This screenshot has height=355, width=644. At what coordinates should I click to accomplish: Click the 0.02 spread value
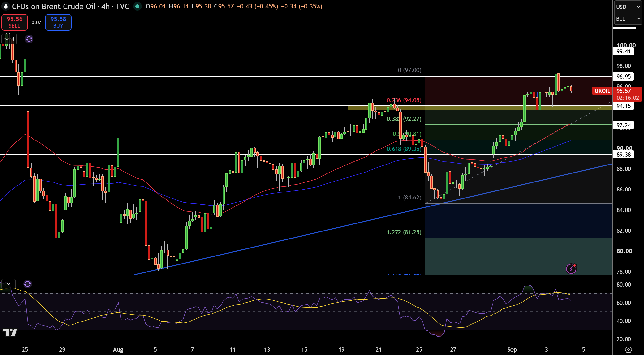(x=37, y=22)
